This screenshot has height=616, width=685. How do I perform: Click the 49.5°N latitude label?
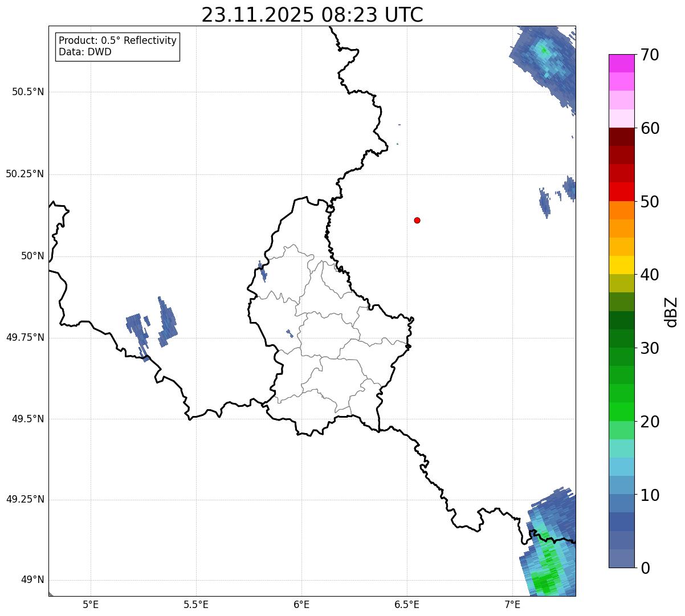pos(28,419)
